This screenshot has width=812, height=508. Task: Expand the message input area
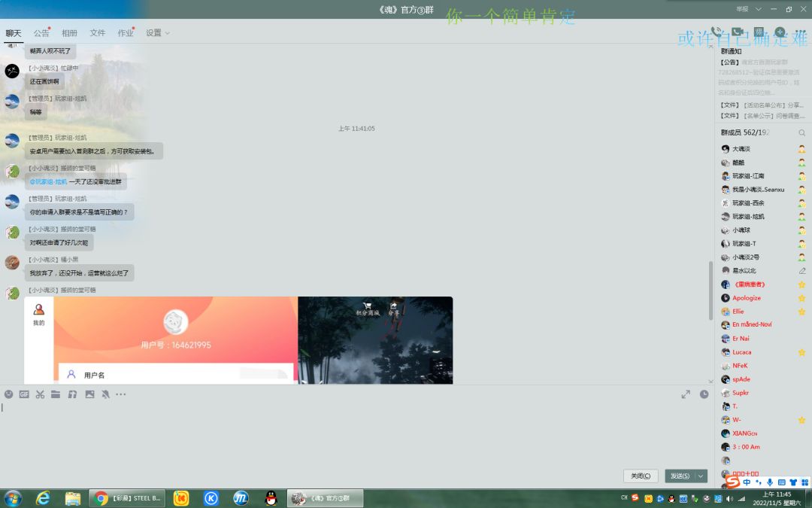pyautogui.click(x=686, y=394)
